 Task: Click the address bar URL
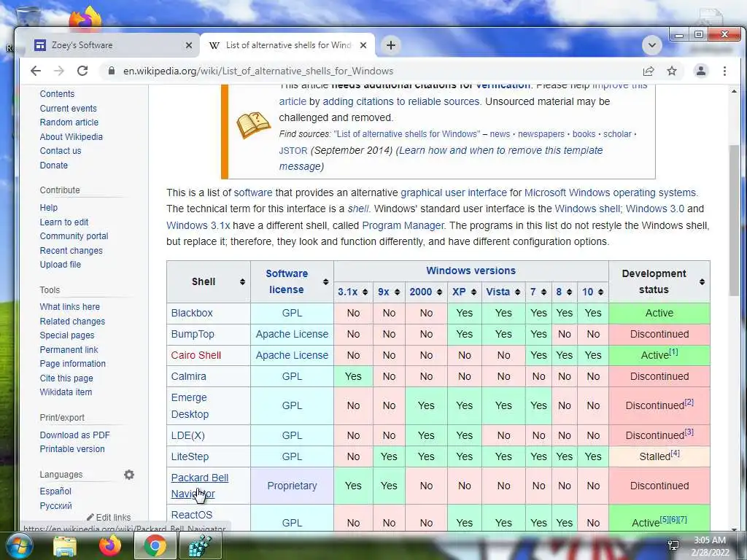258,71
